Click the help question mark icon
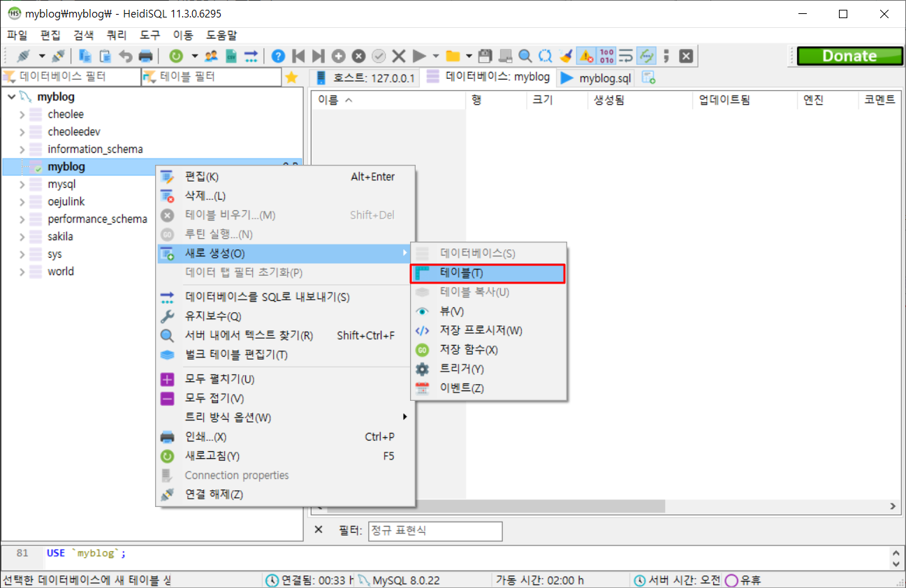Viewport: 906px width, 588px height. point(278,56)
